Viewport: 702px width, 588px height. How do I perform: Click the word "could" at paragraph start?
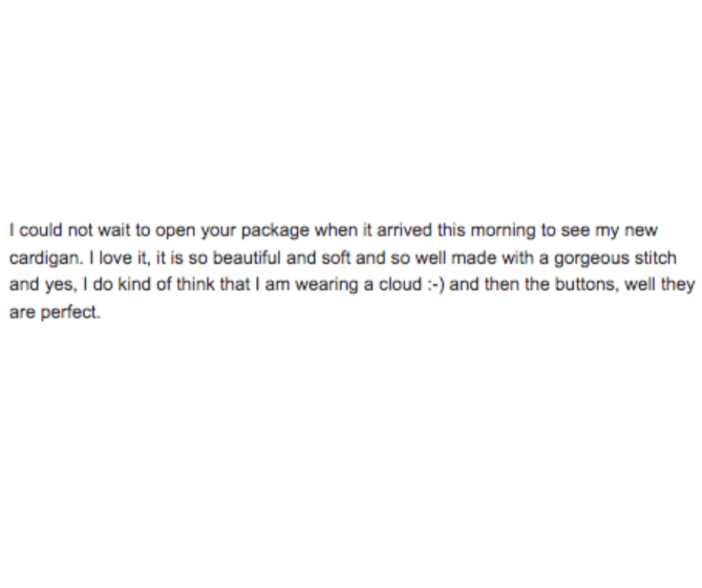click(41, 230)
